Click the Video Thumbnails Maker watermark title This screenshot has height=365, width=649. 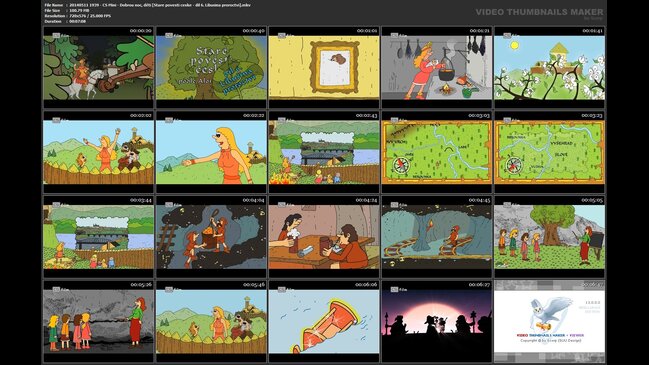[x=539, y=12]
